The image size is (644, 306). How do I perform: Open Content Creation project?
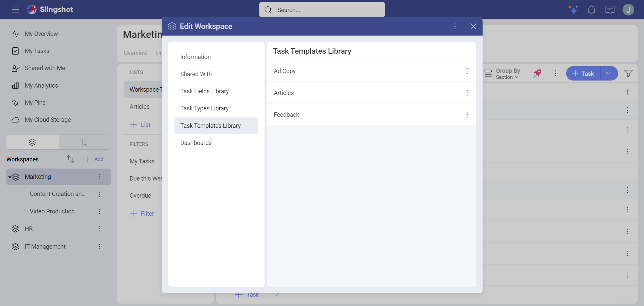pyautogui.click(x=57, y=194)
